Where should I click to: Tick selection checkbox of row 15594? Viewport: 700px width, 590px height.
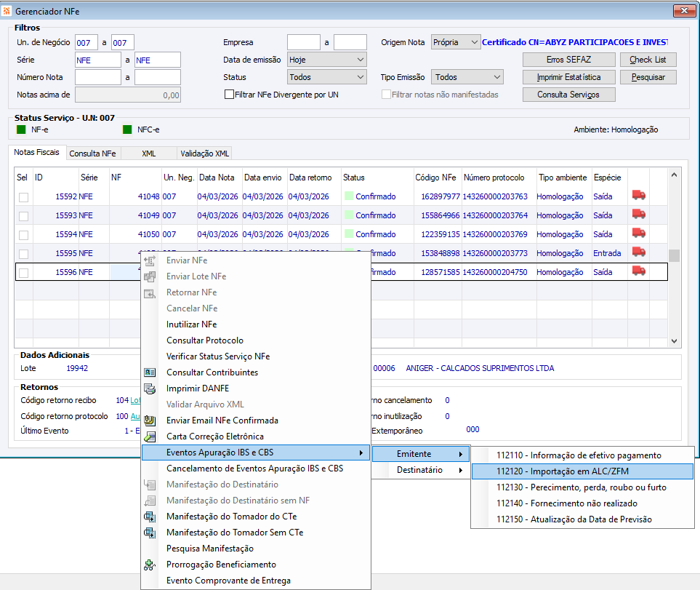pyautogui.click(x=24, y=235)
